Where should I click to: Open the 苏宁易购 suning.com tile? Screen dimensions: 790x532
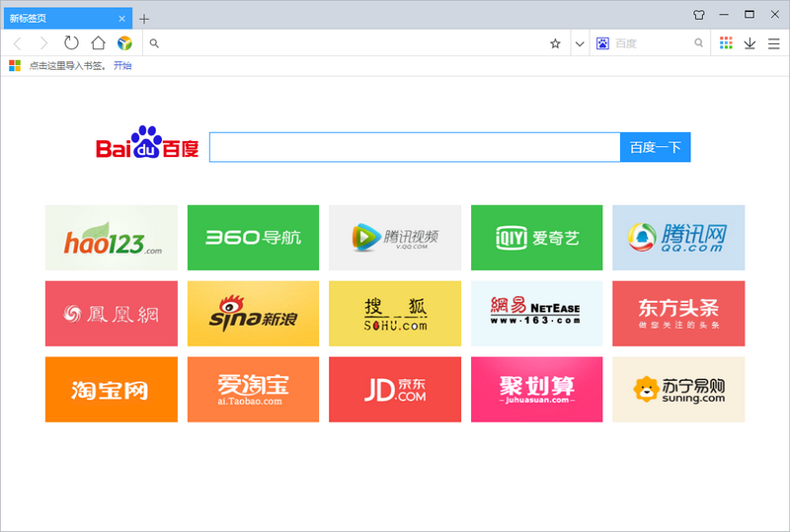pyautogui.click(x=678, y=390)
